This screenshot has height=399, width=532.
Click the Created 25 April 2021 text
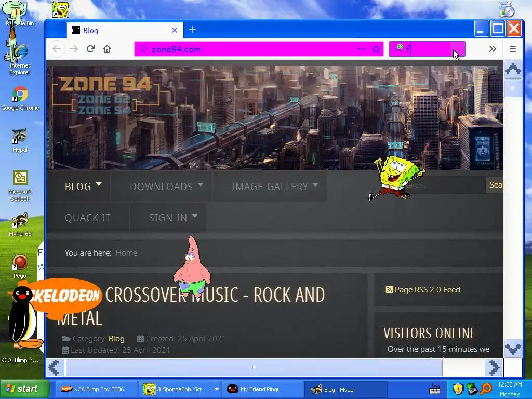tap(185, 339)
